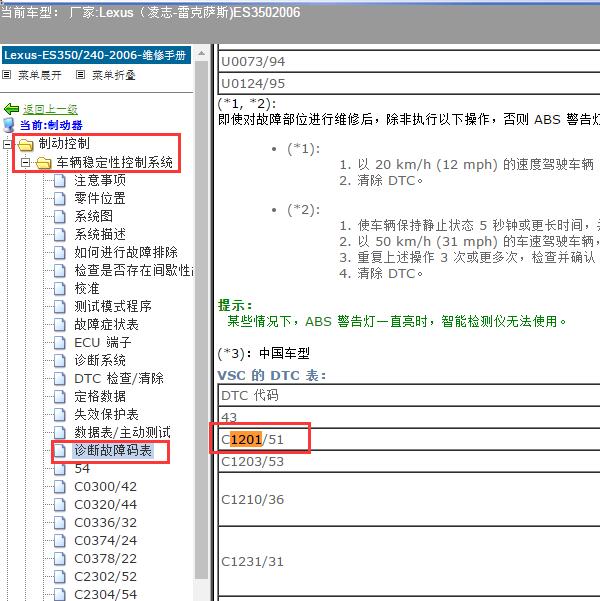Click the C1203/53 DTC cell
Viewport: 600px width, 601px height.
409,461
